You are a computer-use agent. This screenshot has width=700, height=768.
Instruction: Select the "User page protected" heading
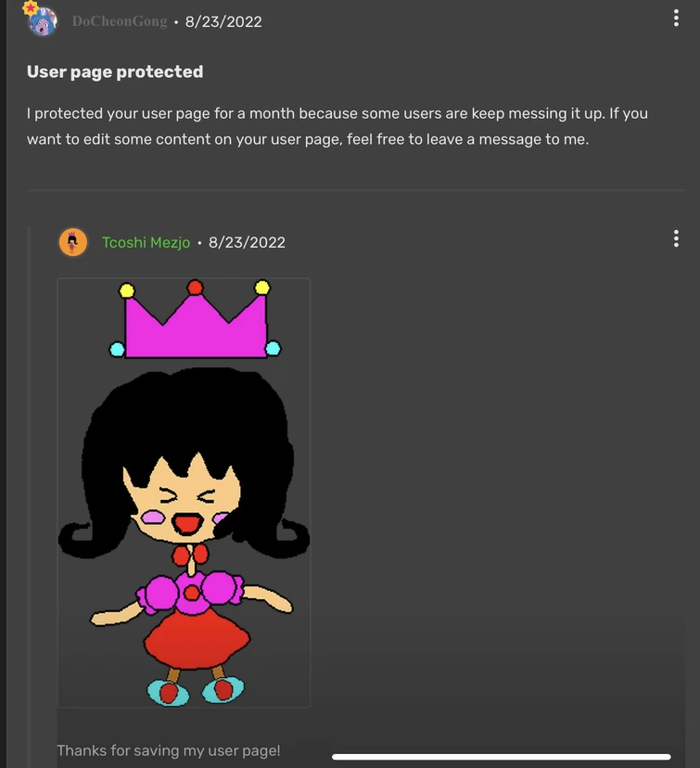(x=115, y=71)
